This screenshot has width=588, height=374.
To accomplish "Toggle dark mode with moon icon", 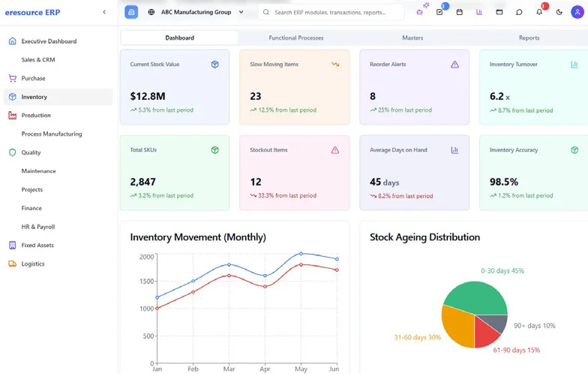I will 559,12.
